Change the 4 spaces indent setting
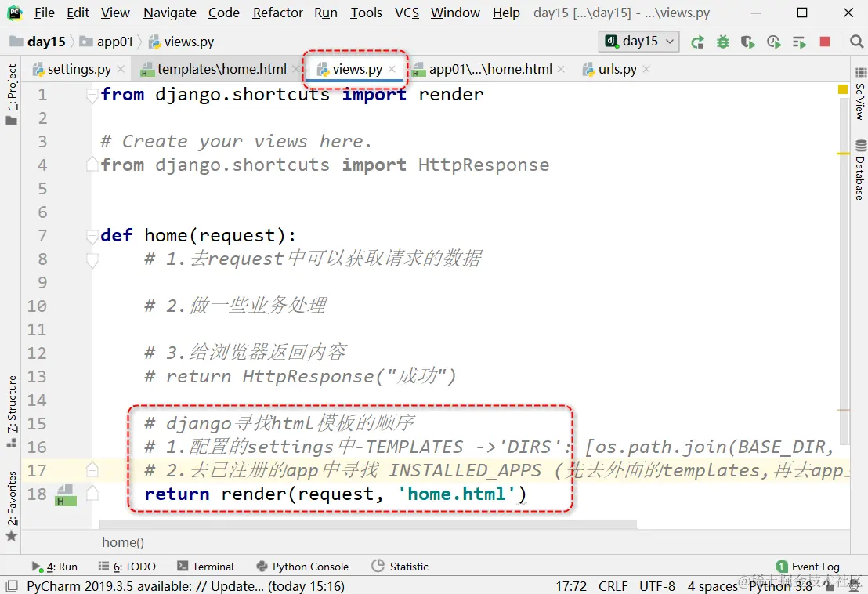868x594 pixels. [x=712, y=585]
